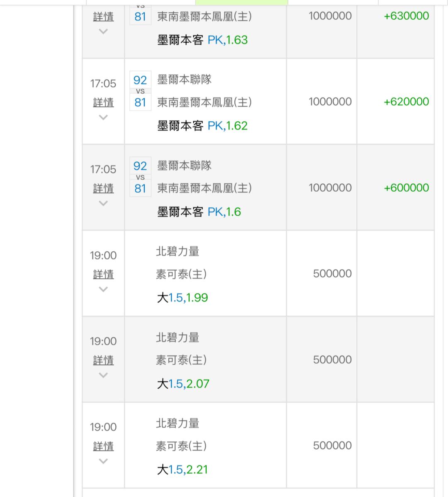Viewport: 448px width, 497px height.
Task: Click the +600000 winnings amount
Action: [406, 188]
